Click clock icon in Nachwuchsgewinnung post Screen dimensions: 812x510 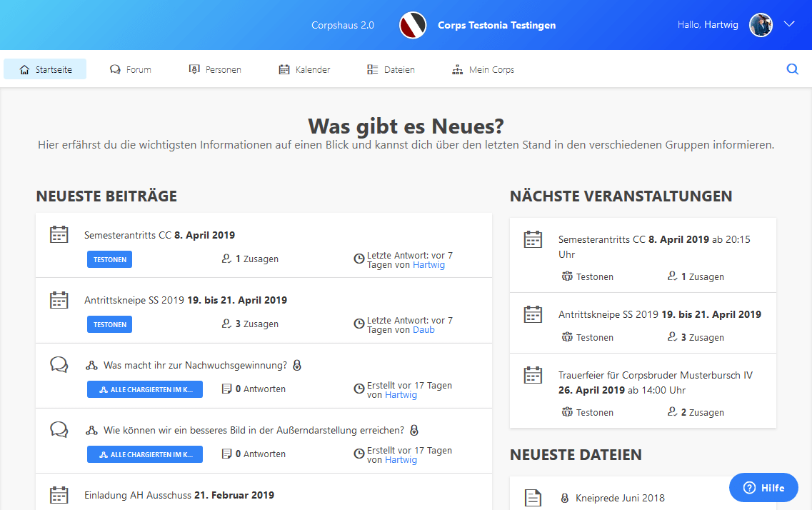pyautogui.click(x=359, y=389)
